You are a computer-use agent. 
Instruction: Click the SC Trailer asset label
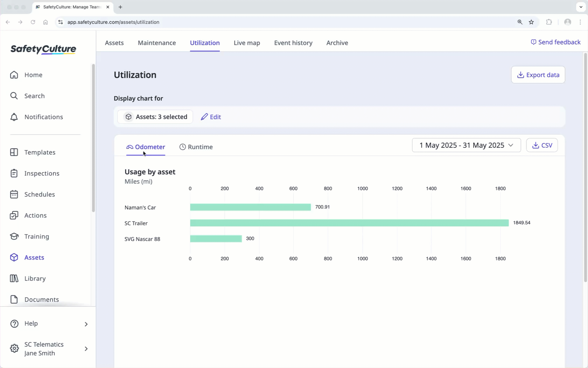coord(136,223)
